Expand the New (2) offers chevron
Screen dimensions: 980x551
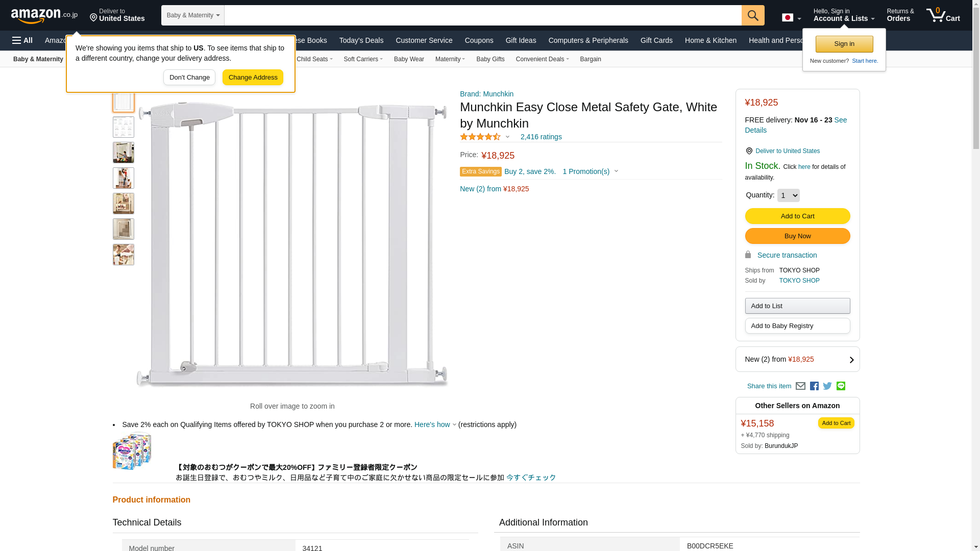pyautogui.click(x=851, y=360)
